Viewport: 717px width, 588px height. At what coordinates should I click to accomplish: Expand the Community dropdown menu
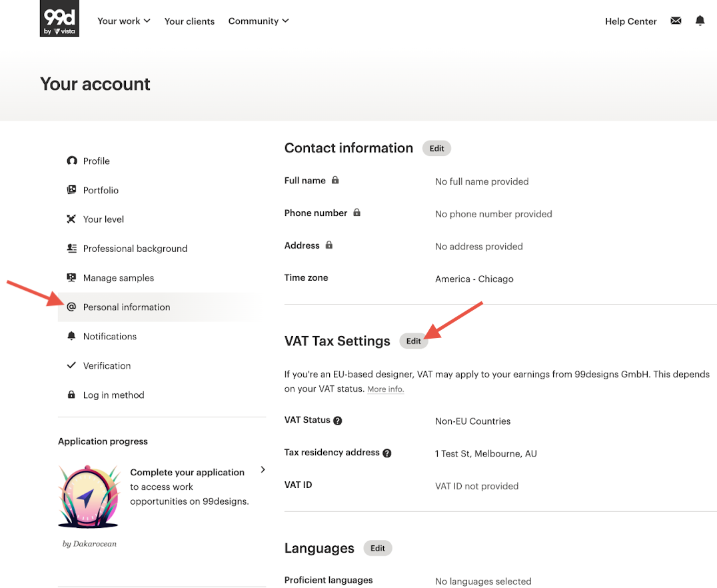(x=259, y=21)
